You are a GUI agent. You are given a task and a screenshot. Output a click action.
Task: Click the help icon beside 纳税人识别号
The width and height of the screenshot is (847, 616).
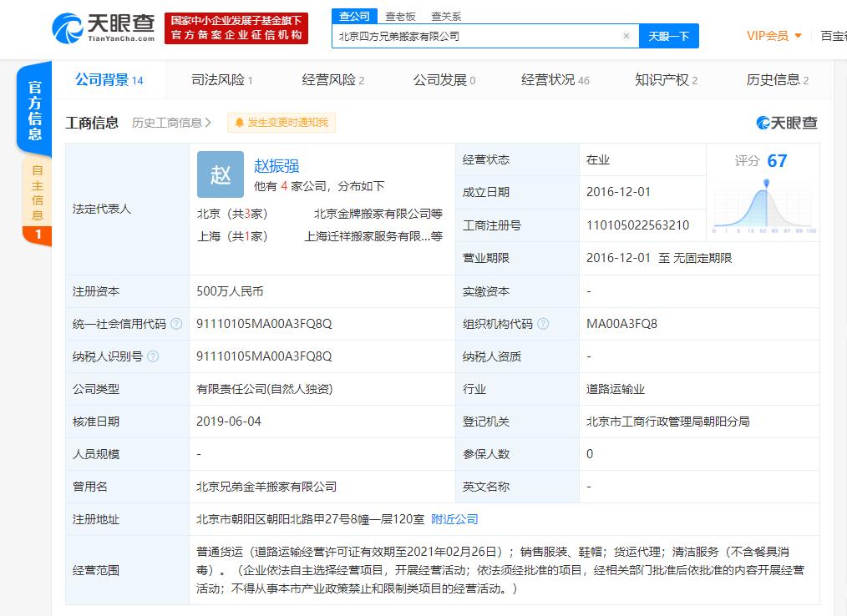tap(153, 356)
